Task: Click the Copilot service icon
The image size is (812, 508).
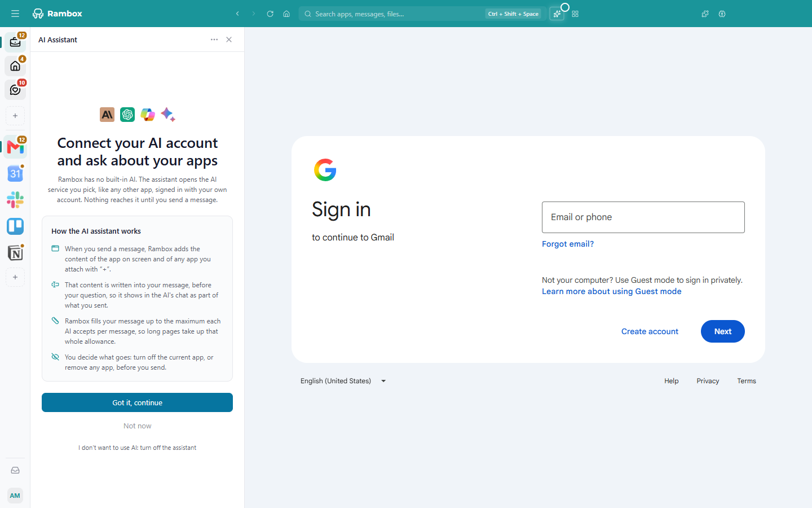Action: tap(148, 115)
